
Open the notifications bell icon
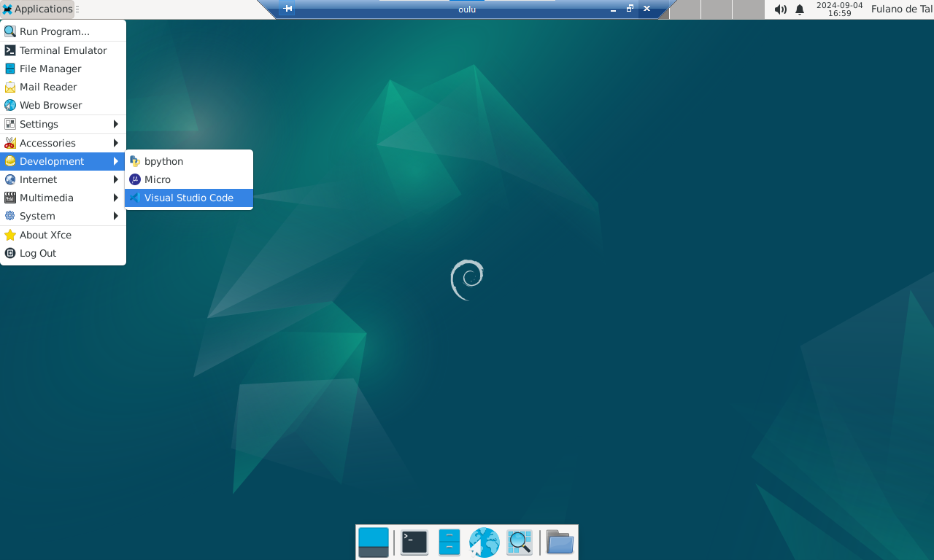[800, 9]
